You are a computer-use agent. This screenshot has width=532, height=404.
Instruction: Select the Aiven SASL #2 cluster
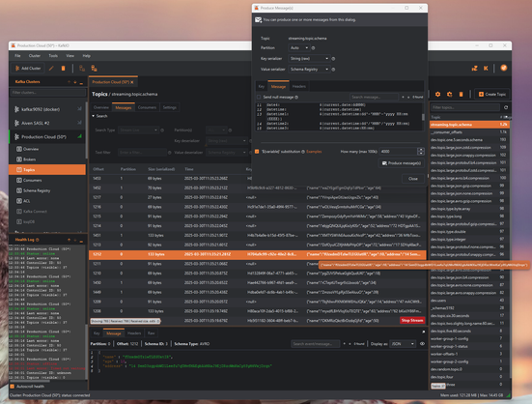[x=46, y=123]
